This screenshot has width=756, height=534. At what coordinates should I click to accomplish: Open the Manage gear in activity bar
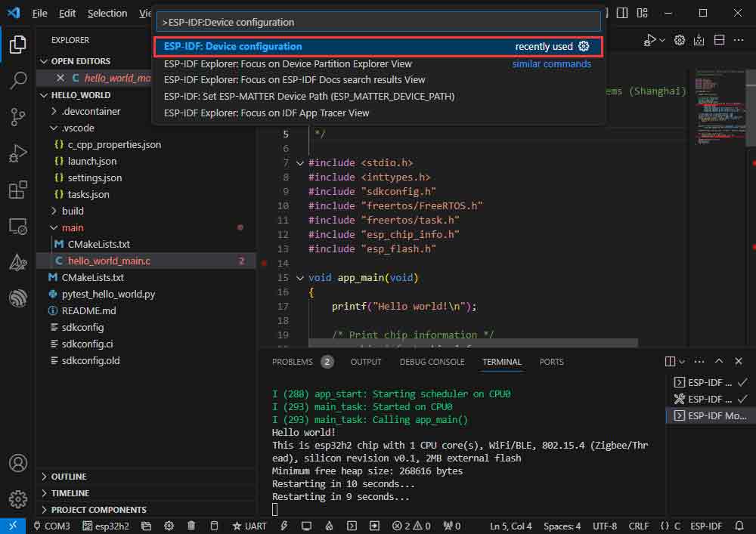[18, 499]
